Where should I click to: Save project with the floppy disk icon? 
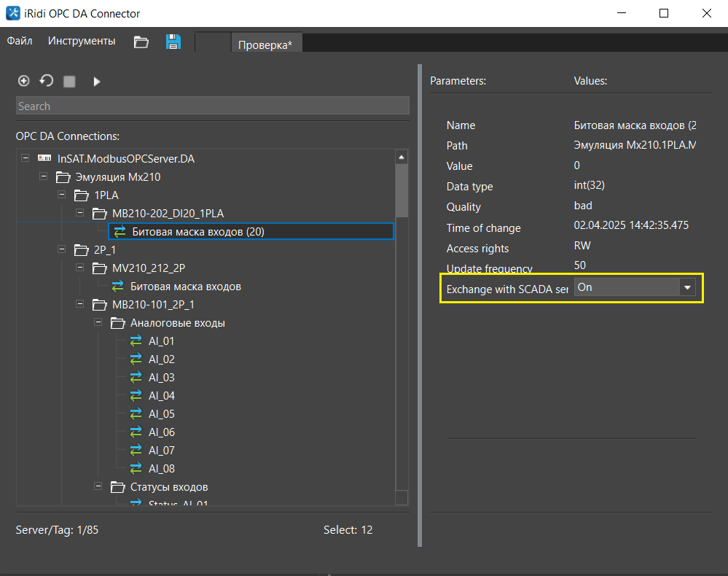173,42
